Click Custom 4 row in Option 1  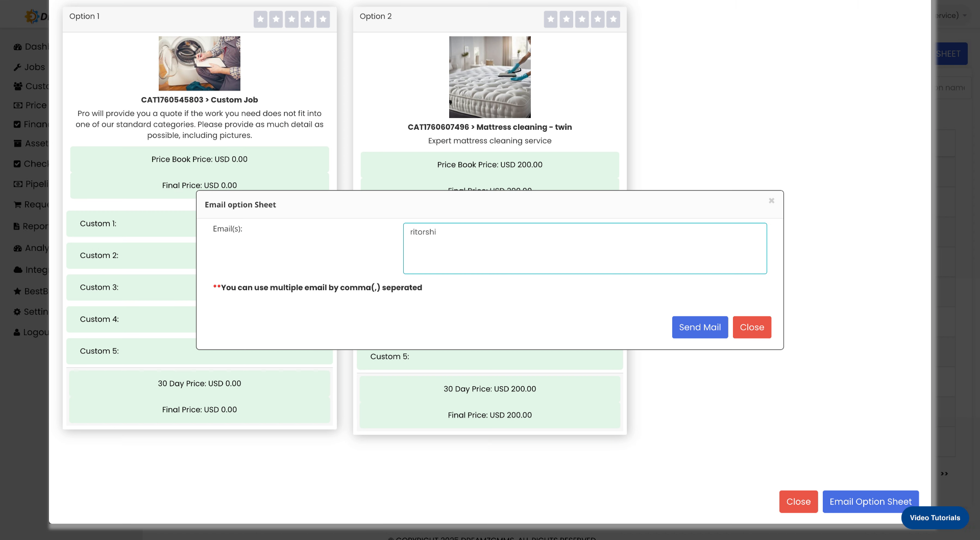(x=131, y=319)
